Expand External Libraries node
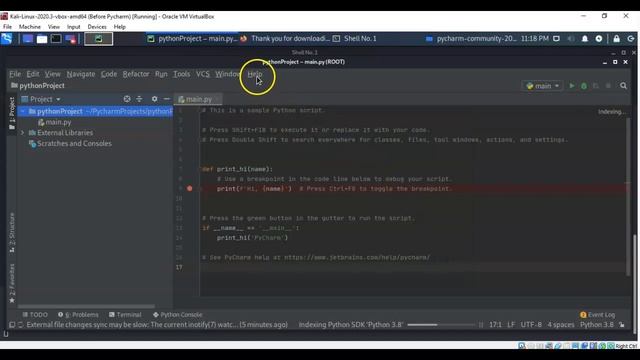 click(23, 133)
